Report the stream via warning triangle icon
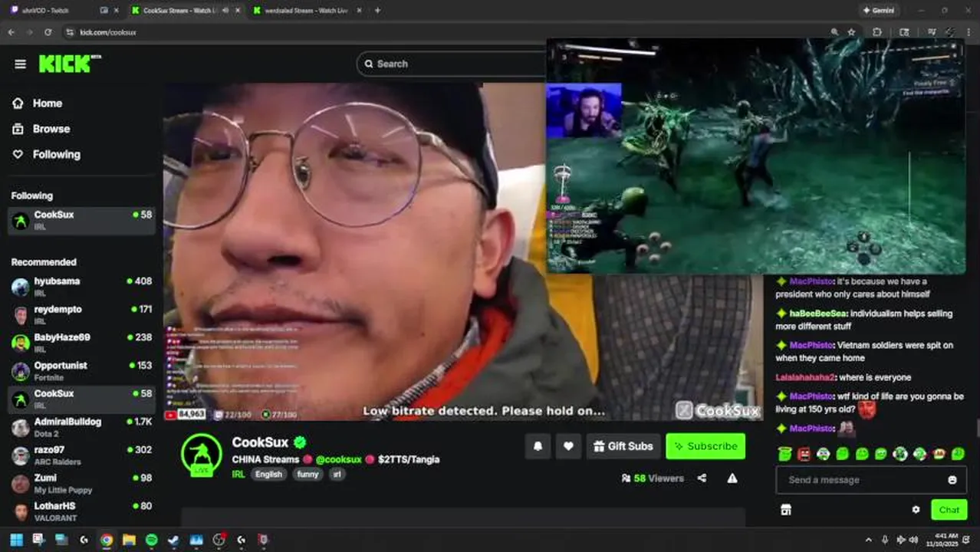Viewport: 980px width, 552px height. click(732, 478)
